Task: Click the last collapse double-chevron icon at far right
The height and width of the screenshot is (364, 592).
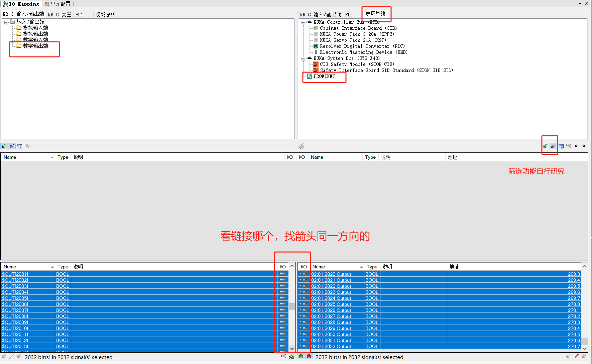Action: tap(584, 146)
